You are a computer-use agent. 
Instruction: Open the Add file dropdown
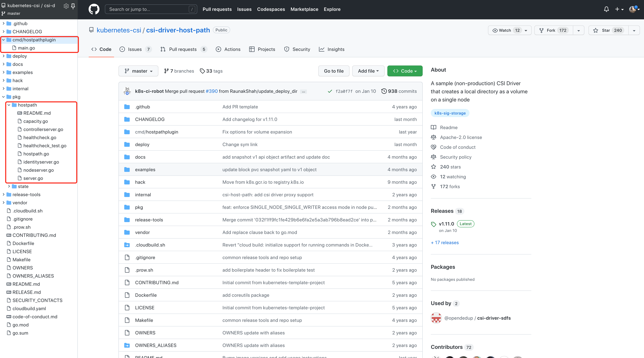[368, 71]
